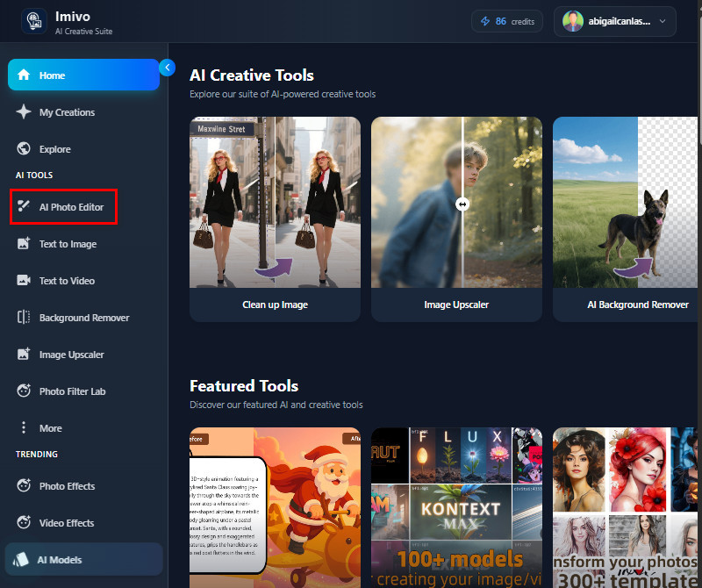The height and width of the screenshot is (588, 702).
Task: Open Background Remover from sidebar
Action: pos(83,317)
